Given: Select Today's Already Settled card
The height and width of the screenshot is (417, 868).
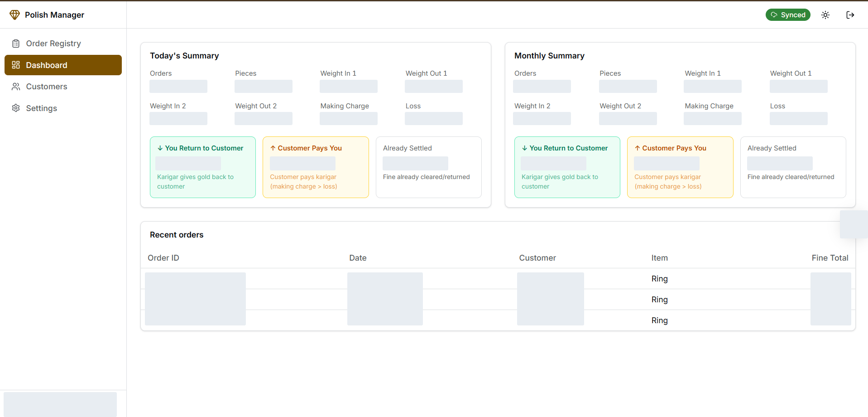Looking at the screenshot, I should 429,167.
